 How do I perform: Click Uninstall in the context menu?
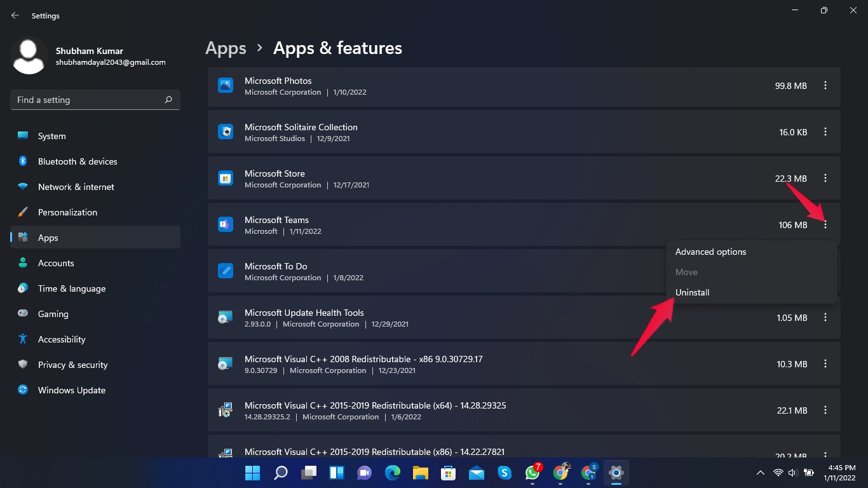(x=692, y=292)
